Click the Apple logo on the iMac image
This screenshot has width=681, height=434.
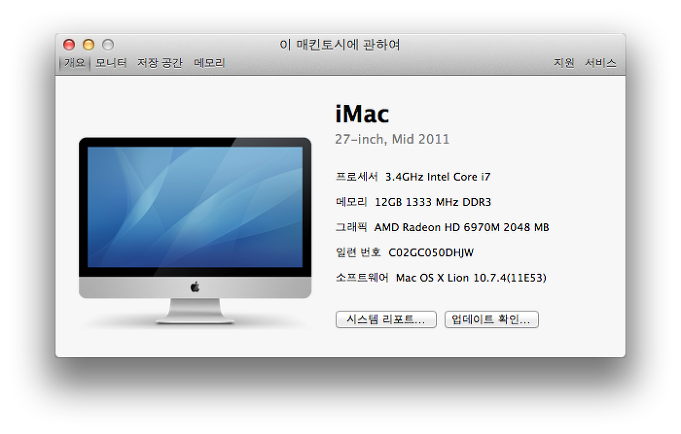pyautogui.click(x=195, y=287)
